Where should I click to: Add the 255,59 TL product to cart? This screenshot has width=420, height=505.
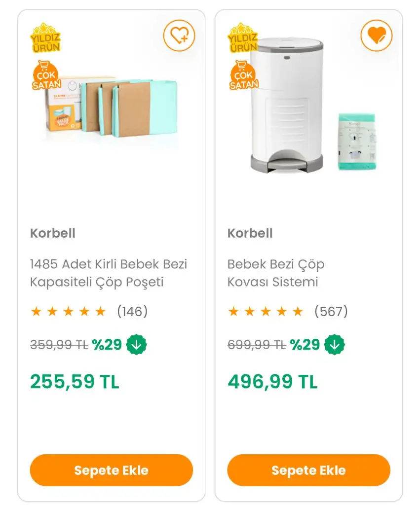pos(112,470)
